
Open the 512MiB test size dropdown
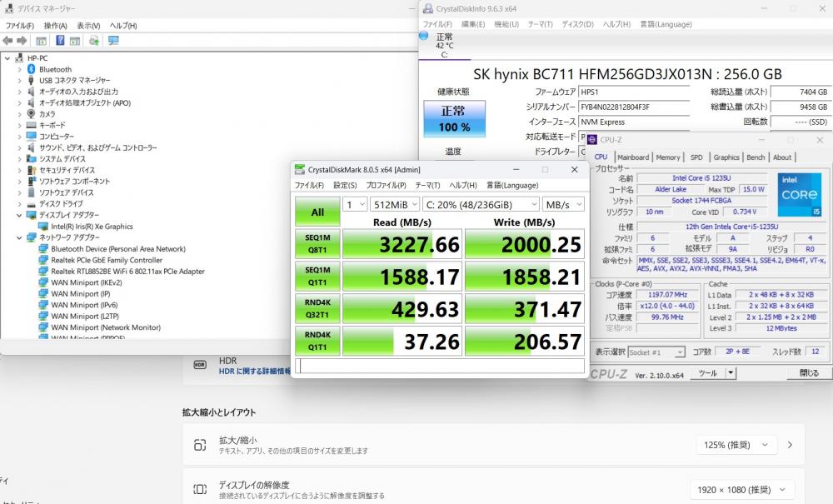click(394, 204)
